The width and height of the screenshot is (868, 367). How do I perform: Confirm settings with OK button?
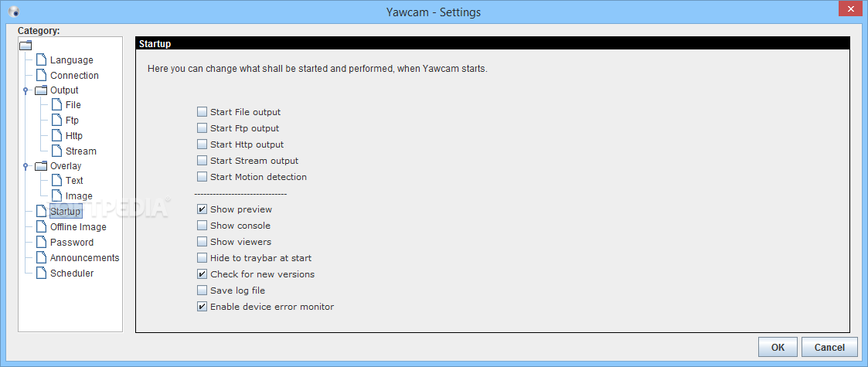tap(778, 347)
